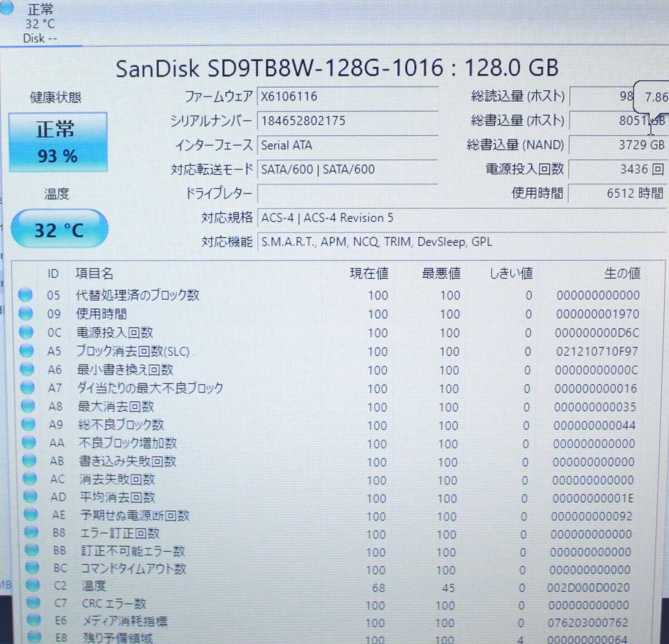669x644 pixels.
Task: Click the status icon for row A5
Action: coord(27,351)
